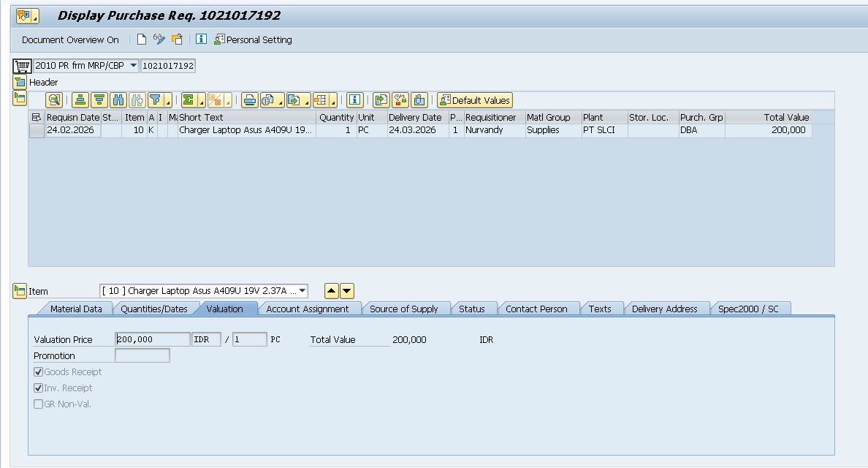Click the Valuation Price input field
The height and width of the screenshot is (468, 868).
pos(152,339)
